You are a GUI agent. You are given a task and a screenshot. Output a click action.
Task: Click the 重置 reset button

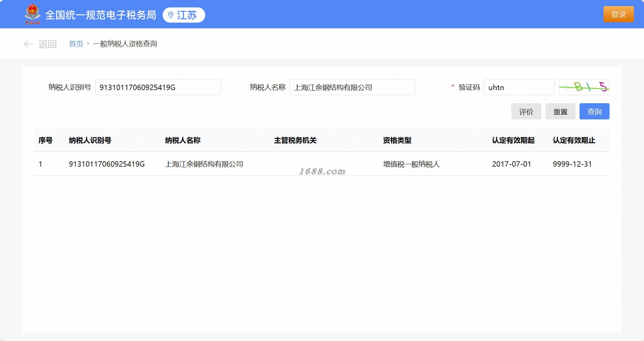click(x=560, y=112)
